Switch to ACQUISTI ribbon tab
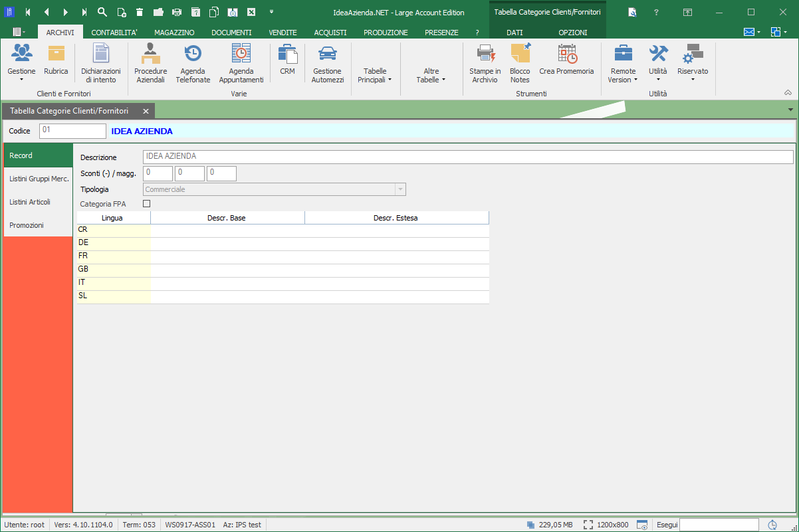Image resolution: width=799 pixels, height=532 pixels. [330, 32]
